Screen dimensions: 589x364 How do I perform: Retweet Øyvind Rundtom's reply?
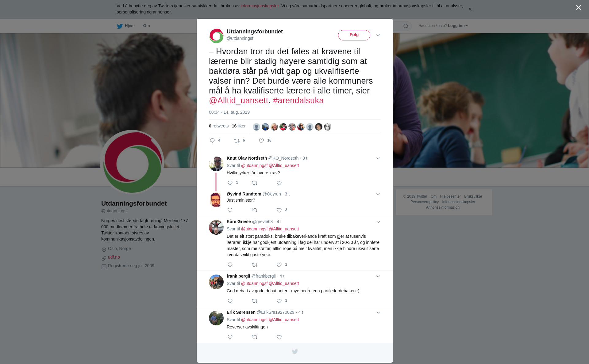(255, 210)
